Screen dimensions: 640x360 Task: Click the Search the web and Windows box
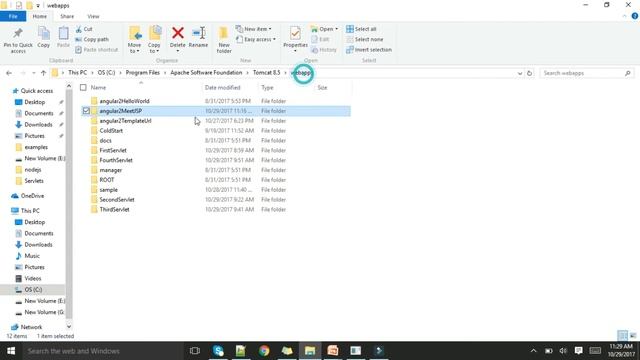tap(102, 351)
